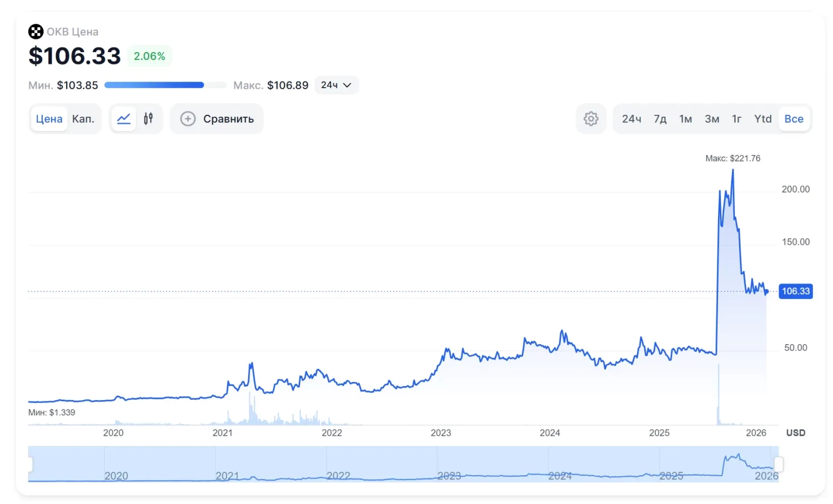Viewport: 833px width, 504px height.
Task: Select the 1м time range tab
Action: point(685,119)
